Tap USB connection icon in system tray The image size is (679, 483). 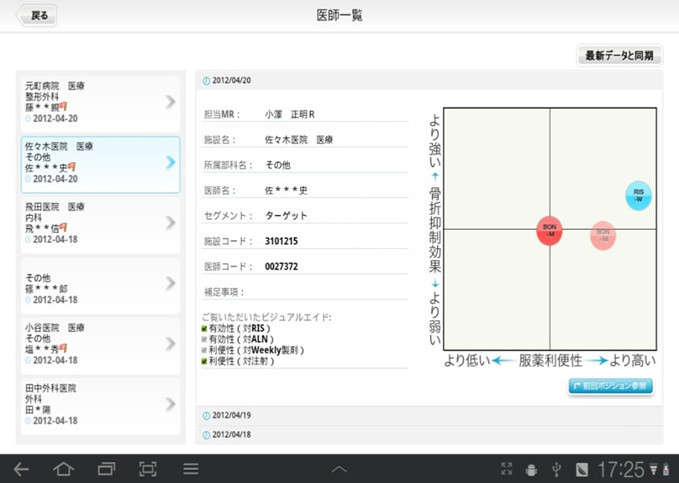tap(557, 469)
